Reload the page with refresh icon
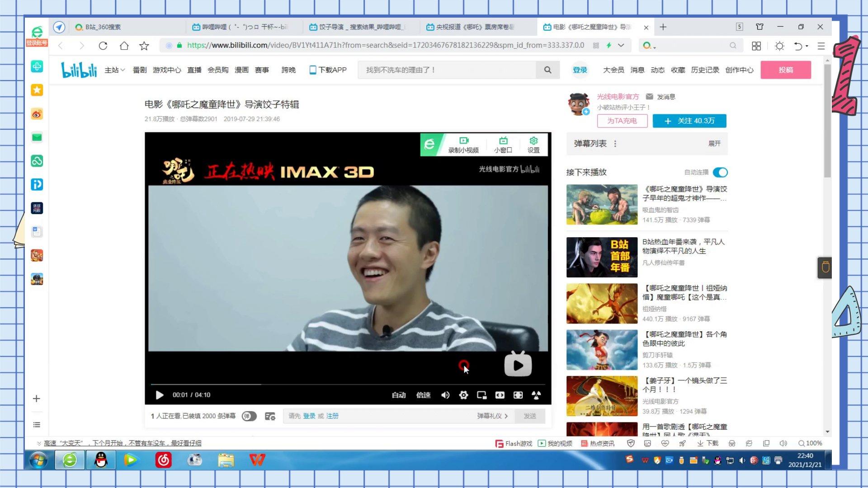Screen dimensions: 868x488 103,46
